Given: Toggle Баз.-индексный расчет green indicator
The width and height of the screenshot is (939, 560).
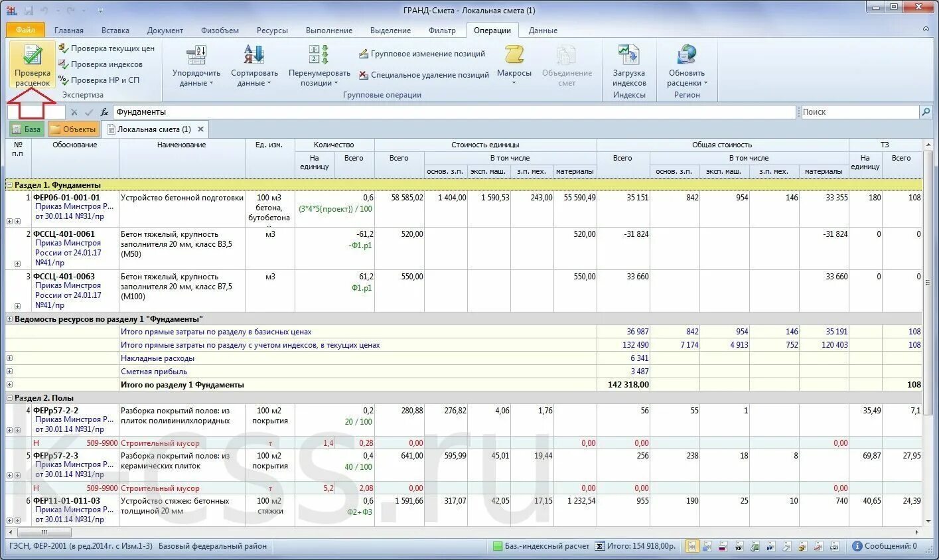Looking at the screenshot, I should [x=498, y=546].
